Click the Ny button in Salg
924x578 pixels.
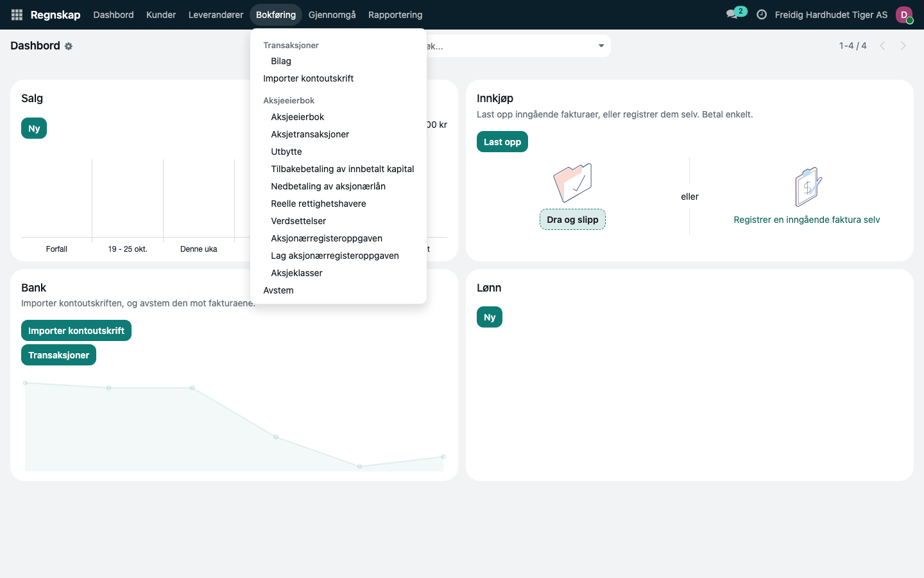(34, 128)
